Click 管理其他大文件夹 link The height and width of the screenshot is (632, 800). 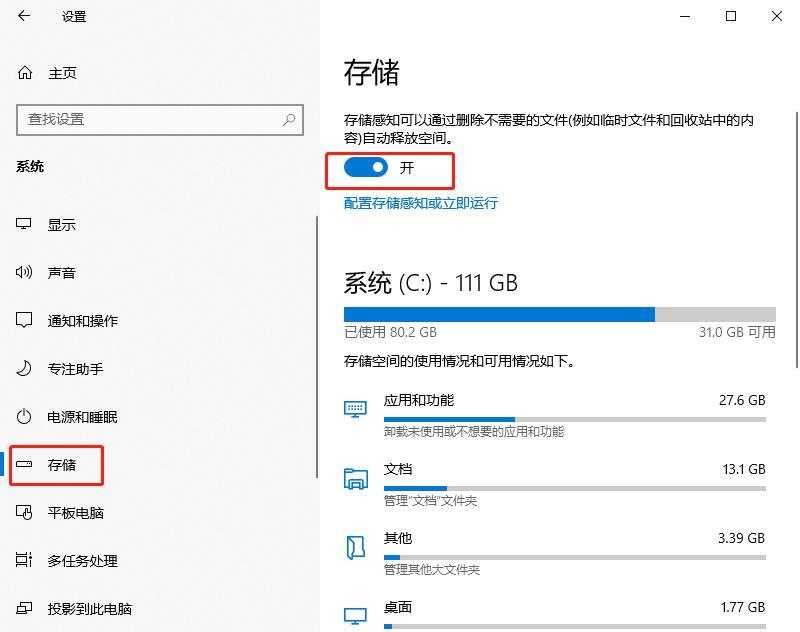coord(431,569)
